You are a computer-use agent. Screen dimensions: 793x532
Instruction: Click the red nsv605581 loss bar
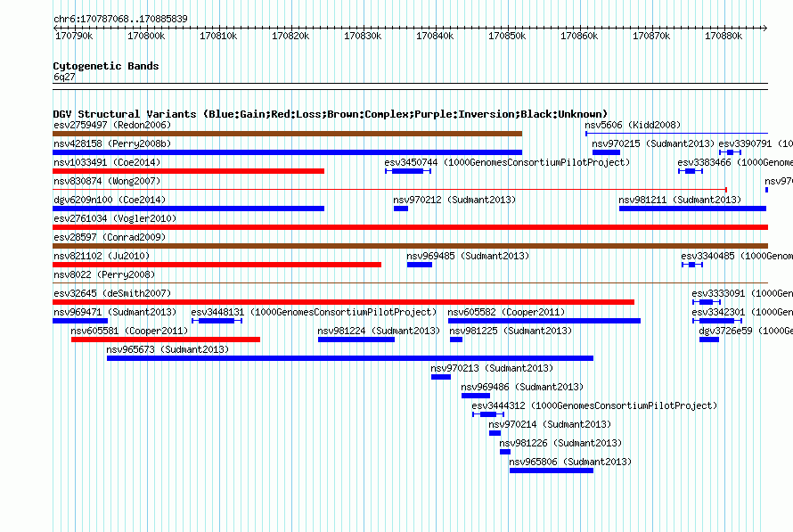[166, 340]
